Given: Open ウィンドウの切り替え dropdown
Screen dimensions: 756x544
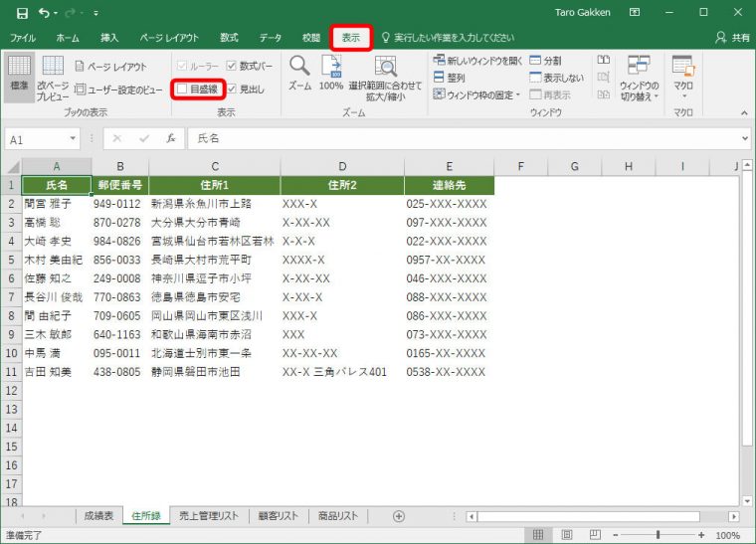Looking at the screenshot, I should click(x=640, y=78).
